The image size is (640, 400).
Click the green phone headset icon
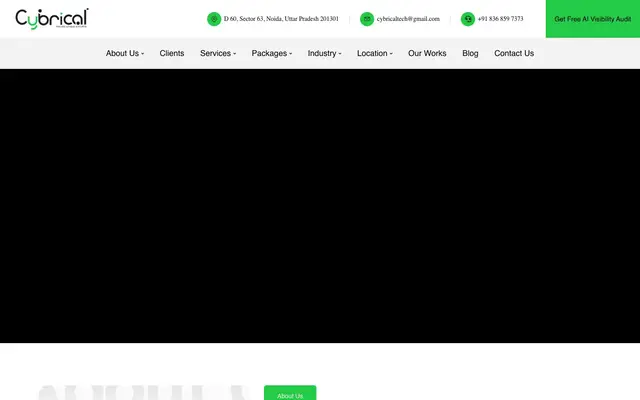pos(468,19)
